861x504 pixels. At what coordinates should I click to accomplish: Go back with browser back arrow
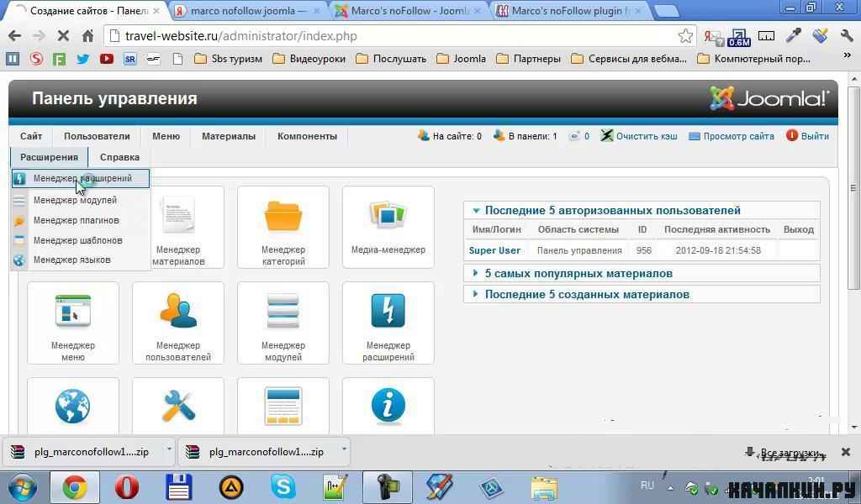click(x=15, y=36)
